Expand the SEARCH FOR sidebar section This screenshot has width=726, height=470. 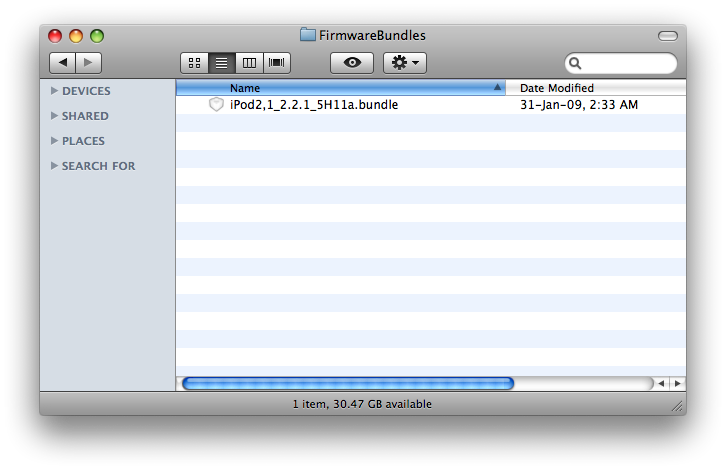[x=54, y=166]
